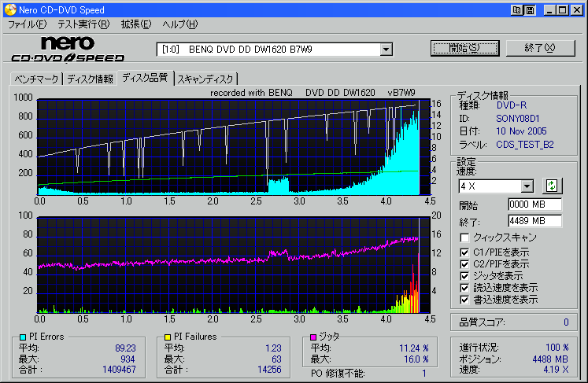Uncheck the C1/PIEを表示 option

pyautogui.click(x=465, y=252)
